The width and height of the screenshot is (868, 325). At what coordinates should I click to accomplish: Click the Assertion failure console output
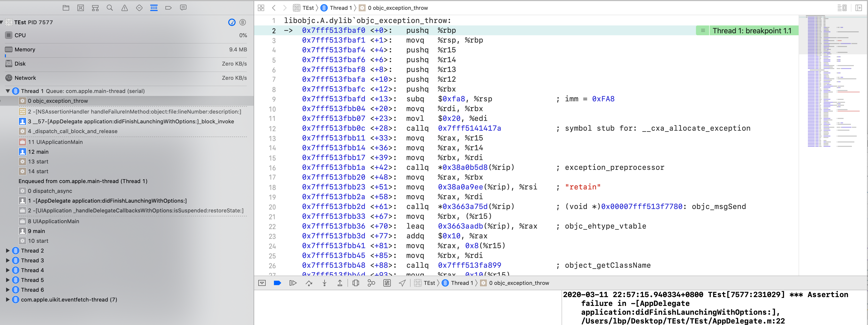point(706,308)
